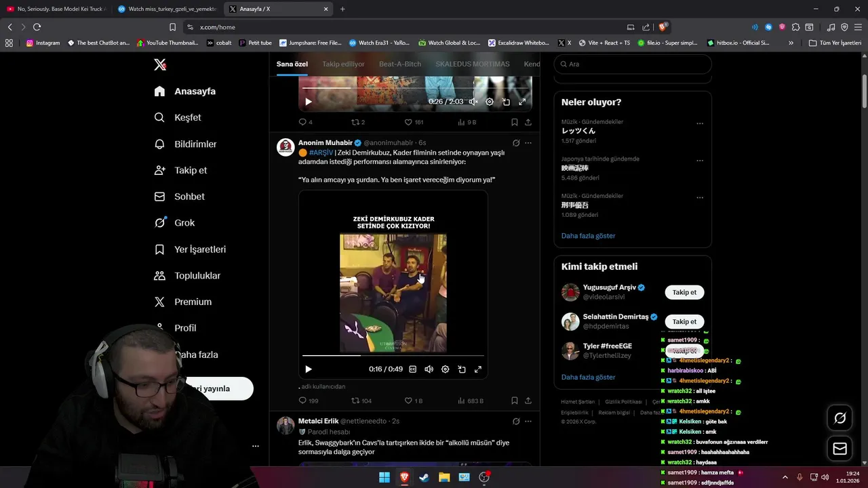Enable picture-in-picture on Zeki Demirkubuz video
This screenshot has height=488, width=868.
coord(462,369)
